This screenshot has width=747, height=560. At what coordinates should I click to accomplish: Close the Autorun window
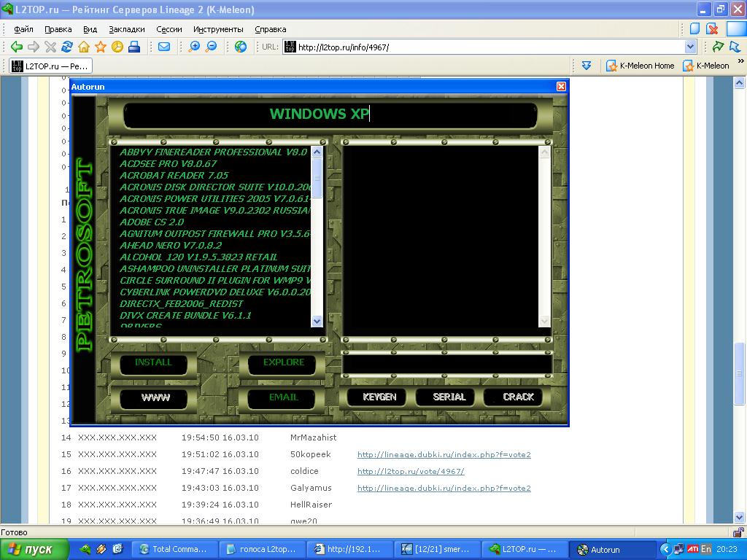point(561,86)
